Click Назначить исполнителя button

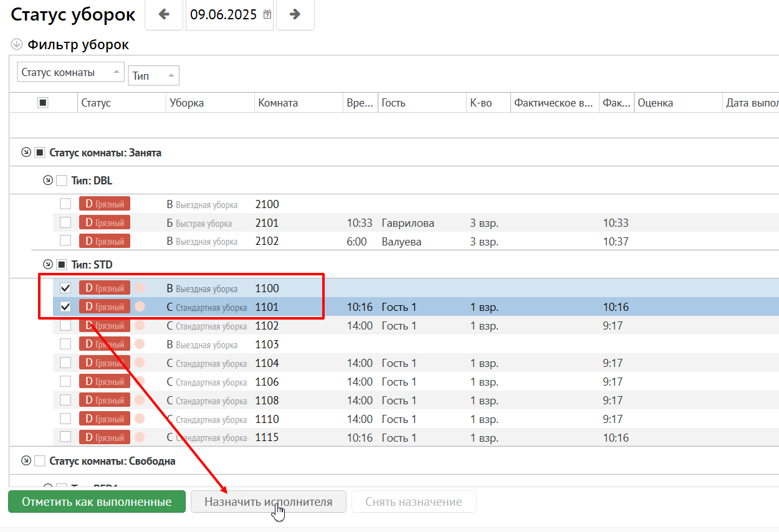tap(268, 501)
